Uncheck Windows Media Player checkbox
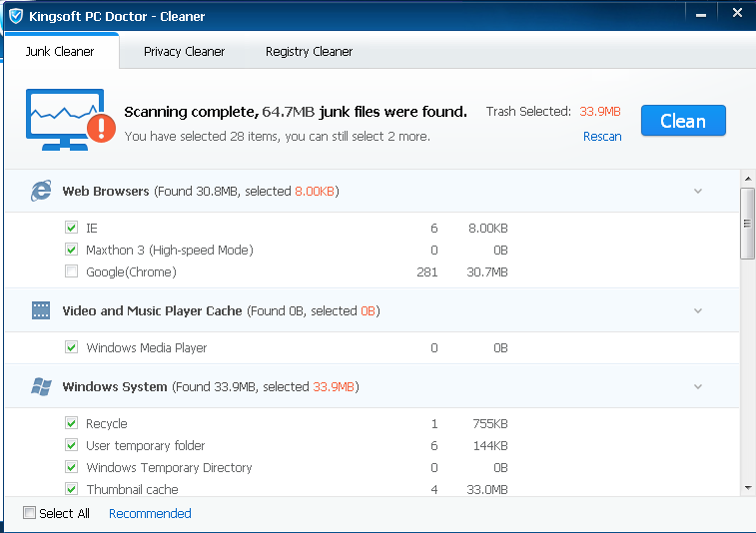Image resolution: width=756 pixels, height=533 pixels. pyautogui.click(x=71, y=347)
